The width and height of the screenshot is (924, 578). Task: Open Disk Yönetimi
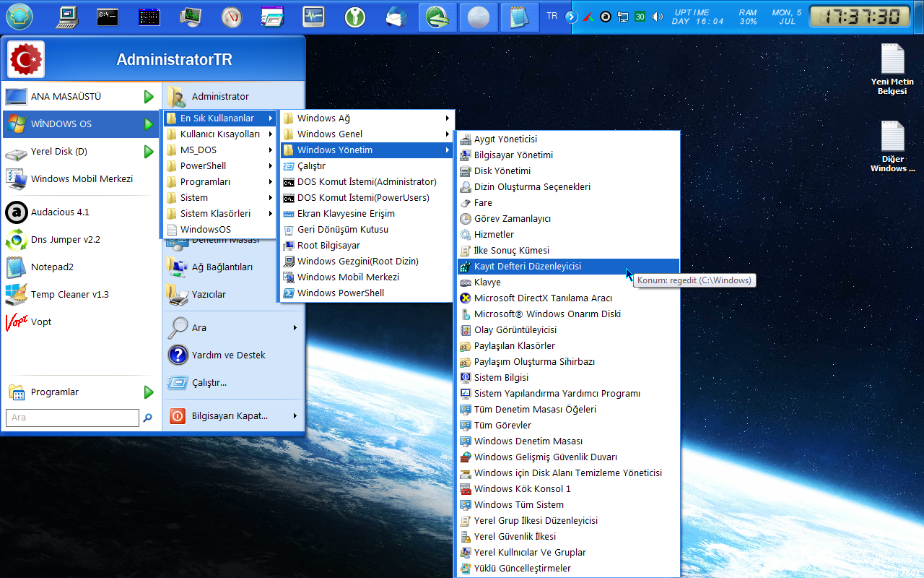pos(567,171)
